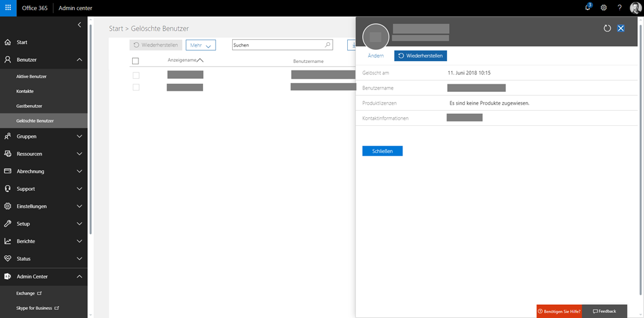Click the help question mark icon

point(619,8)
